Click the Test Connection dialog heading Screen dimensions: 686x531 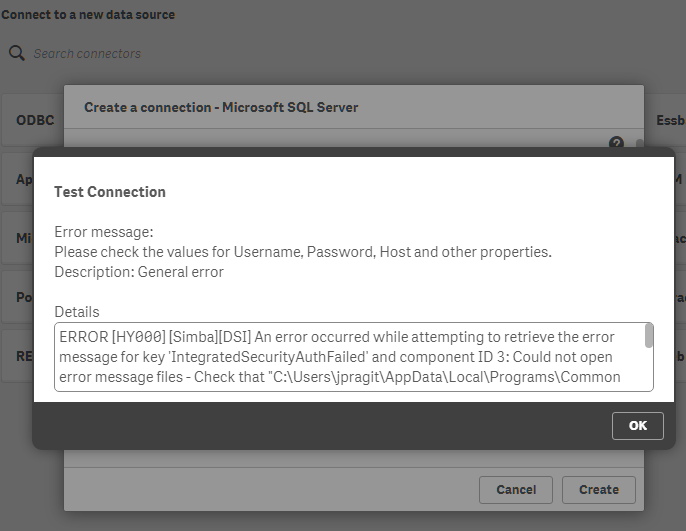click(x=110, y=192)
